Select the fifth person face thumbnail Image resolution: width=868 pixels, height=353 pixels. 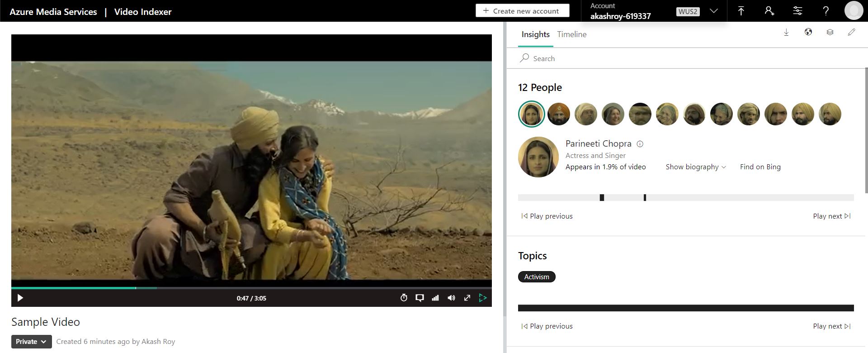pyautogui.click(x=640, y=114)
